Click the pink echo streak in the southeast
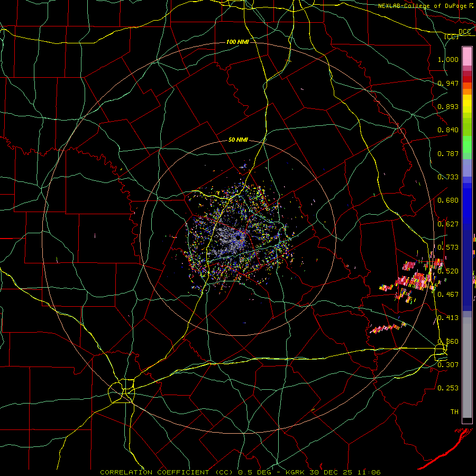 [x=387, y=328]
